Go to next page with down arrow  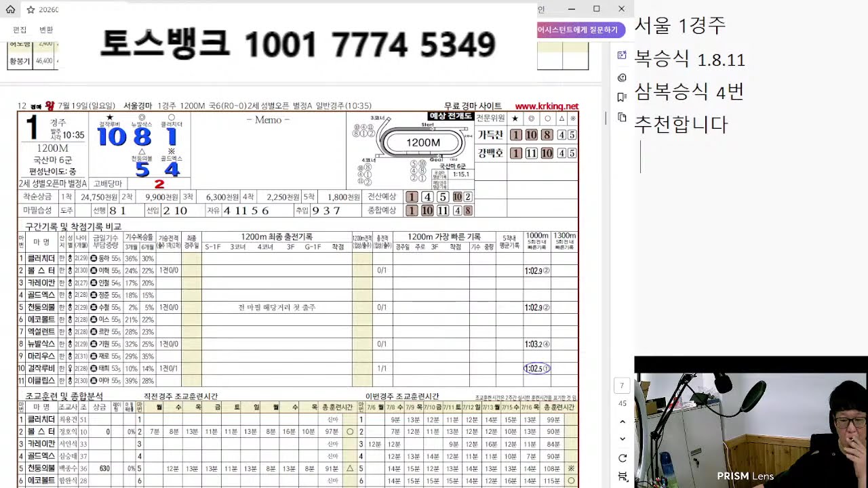(623, 439)
